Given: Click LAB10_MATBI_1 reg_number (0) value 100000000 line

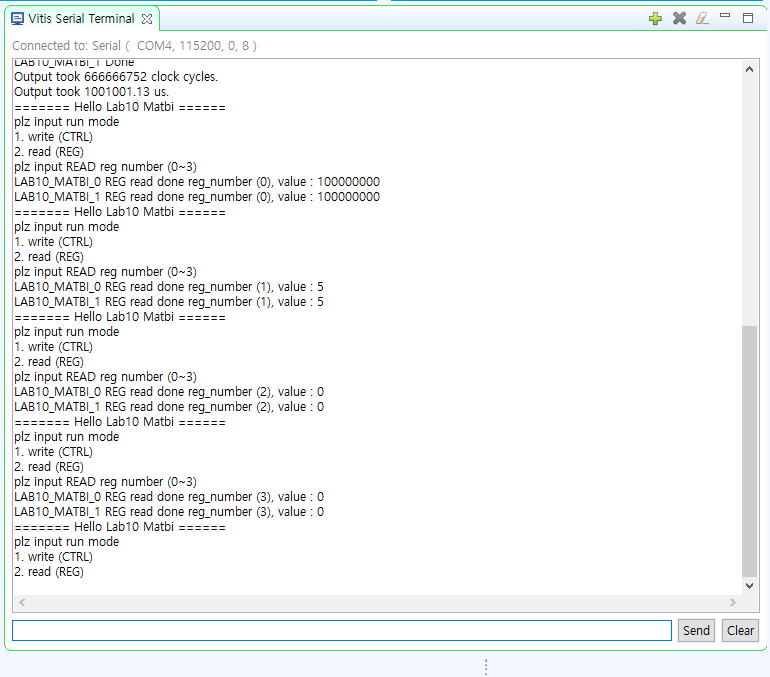Looking at the screenshot, I should coord(197,197).
